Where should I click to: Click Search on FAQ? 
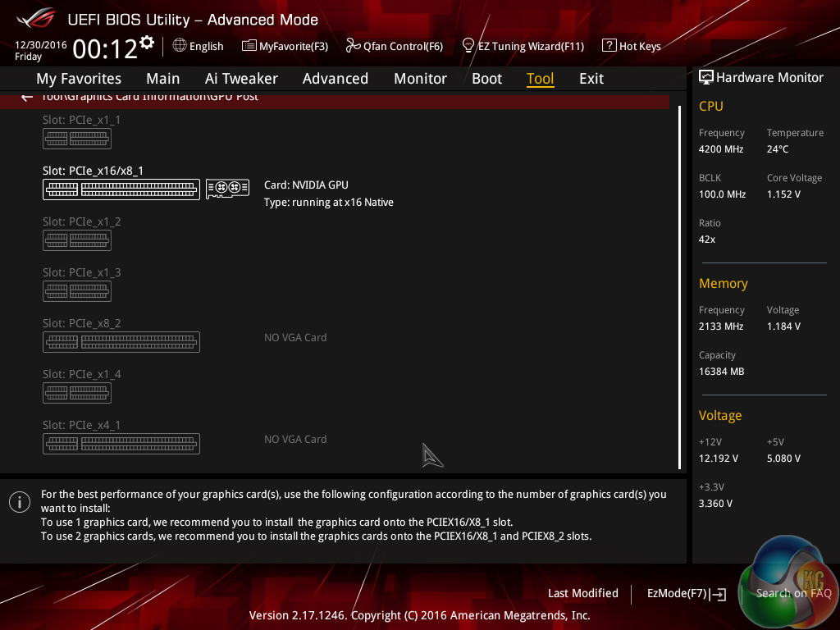pyautogui.click(x=793, y=593)
